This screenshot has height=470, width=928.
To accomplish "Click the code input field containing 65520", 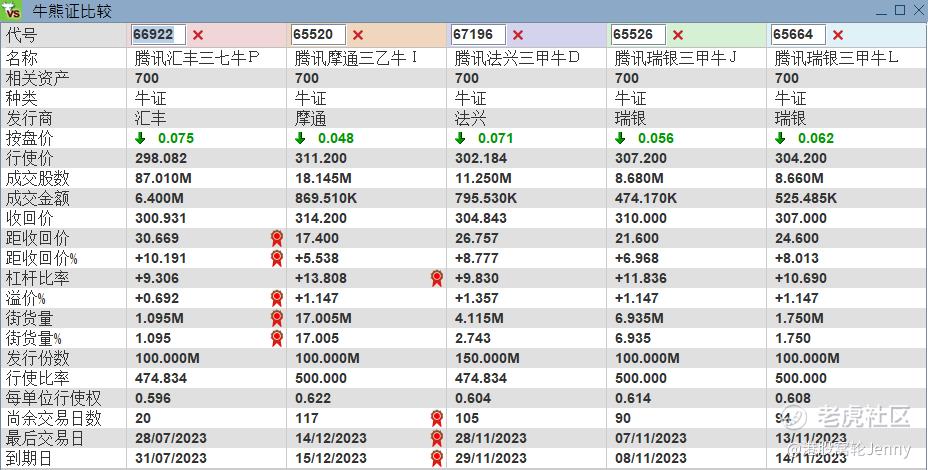I will 318,34.
